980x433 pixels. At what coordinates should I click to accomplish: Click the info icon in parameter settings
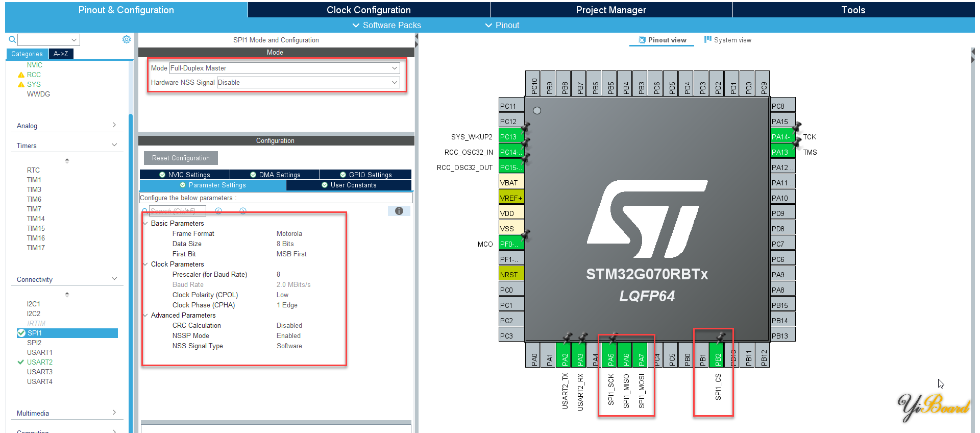pyautogui.click(x=399, y=211)
